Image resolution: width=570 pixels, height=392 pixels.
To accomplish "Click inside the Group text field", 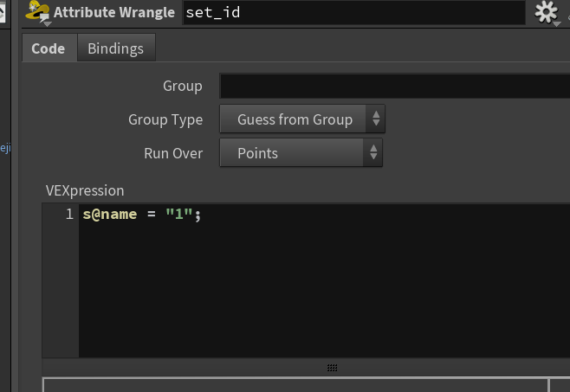I will (395, 86).
